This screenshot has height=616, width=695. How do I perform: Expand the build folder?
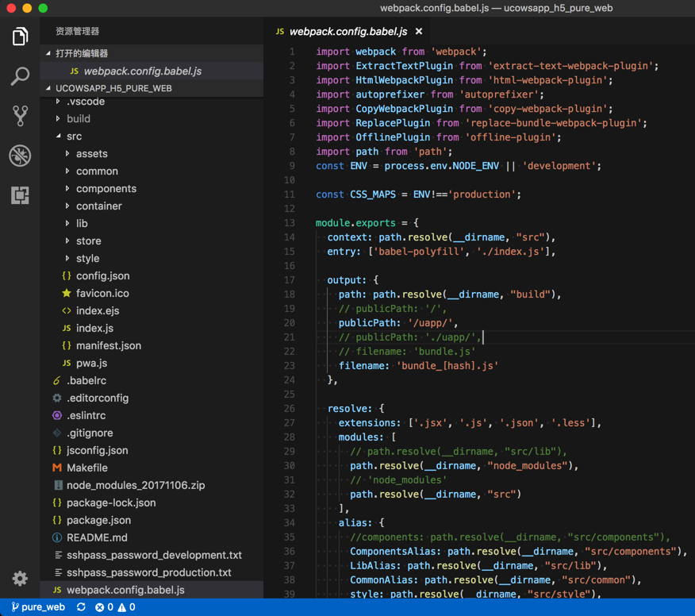[x=78, y=119]
